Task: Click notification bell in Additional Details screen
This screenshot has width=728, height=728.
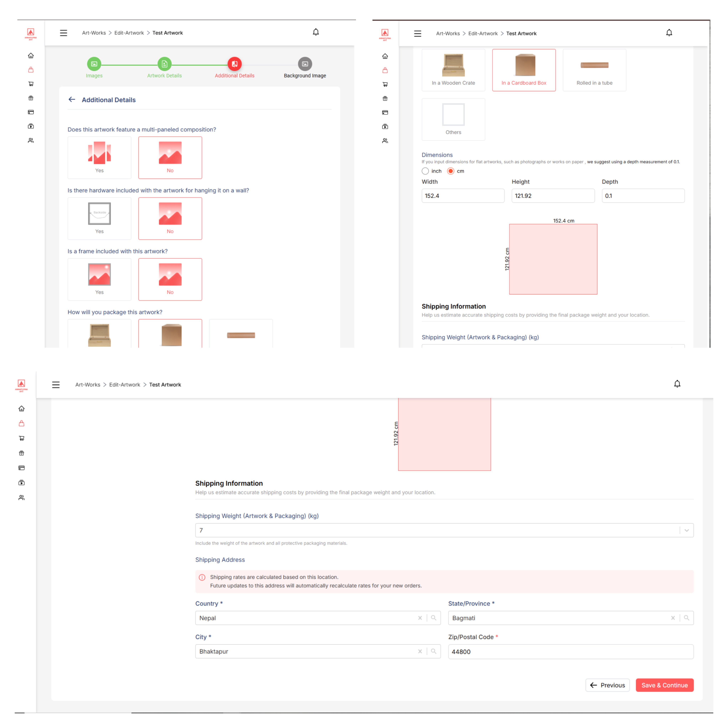Action: coord(316,32)
